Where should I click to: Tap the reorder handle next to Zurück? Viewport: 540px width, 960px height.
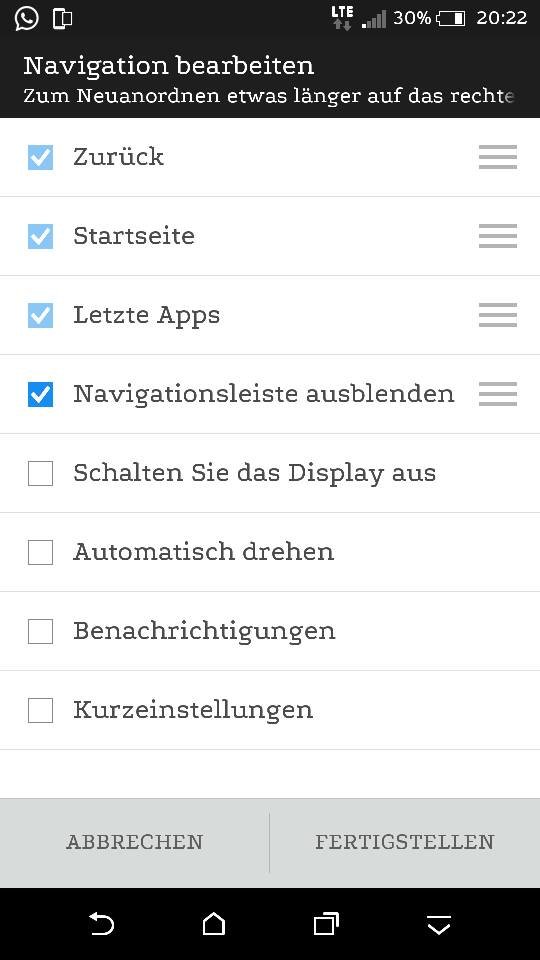498,157
